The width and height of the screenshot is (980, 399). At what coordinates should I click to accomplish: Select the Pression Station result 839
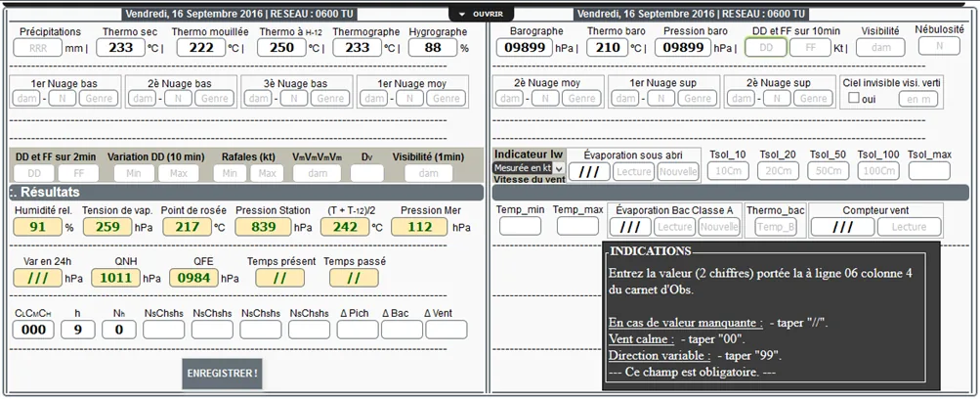click(x=263, y=226)
